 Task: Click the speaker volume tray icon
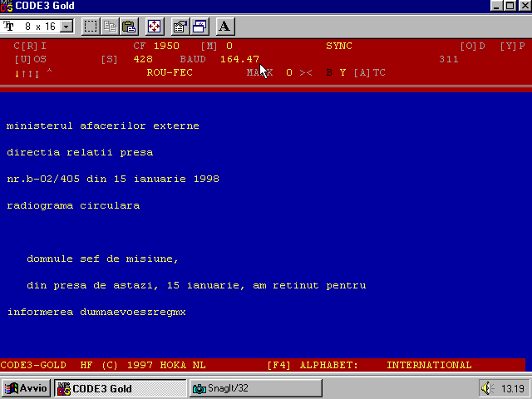[488, 388]
